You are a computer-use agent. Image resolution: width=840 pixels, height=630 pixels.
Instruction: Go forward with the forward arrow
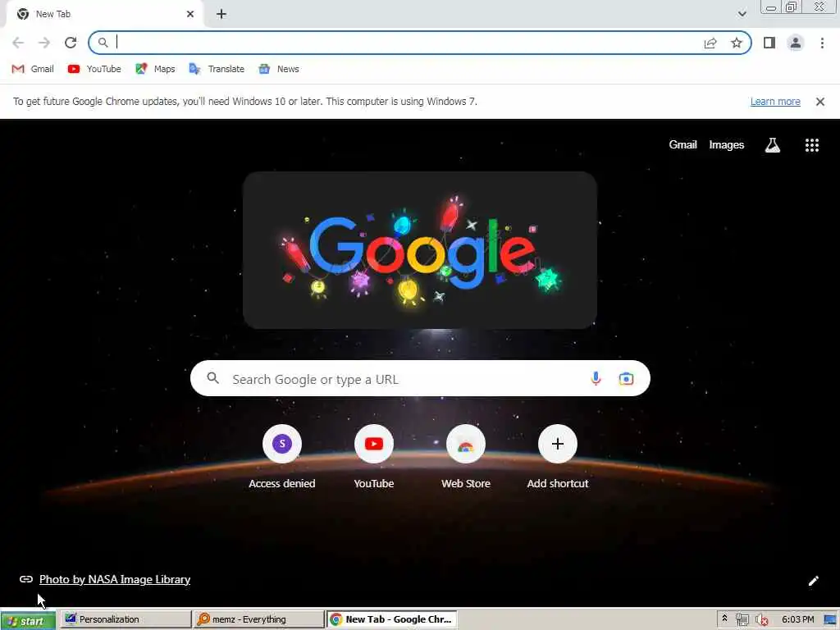pyautogui.click(x=44, y=43)
